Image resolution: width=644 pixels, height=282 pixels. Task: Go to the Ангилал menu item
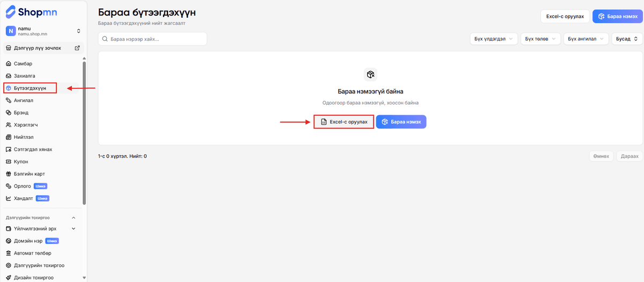[24, 100]
